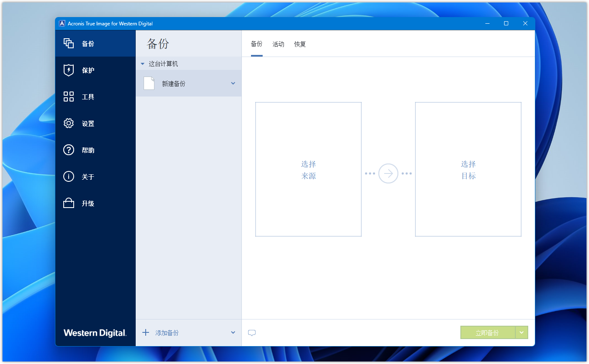589x364 pixels.
Task: Expand the 新建备份 chevron menu
Action: point(233,83)
